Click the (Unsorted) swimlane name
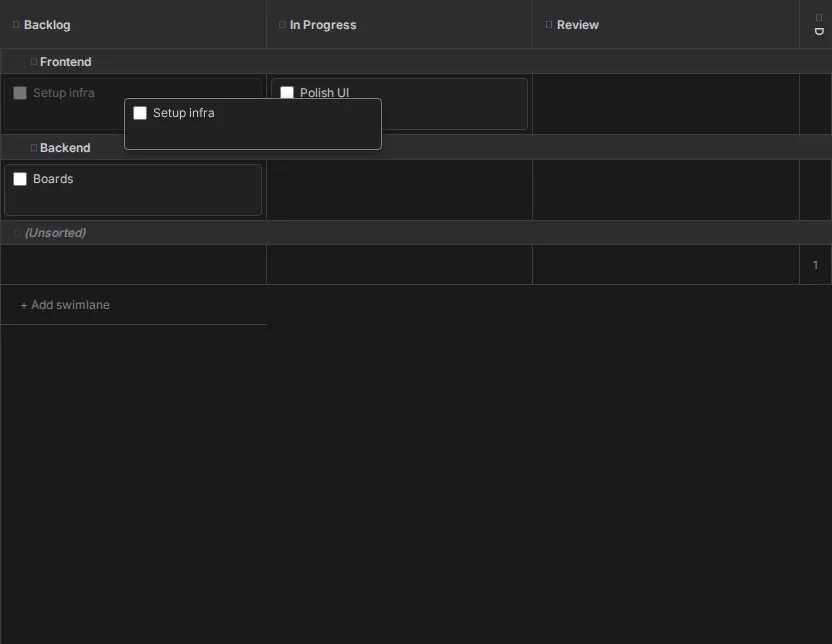Image resolution: width=832 pixels, height=644 pixels. [56, 233]
